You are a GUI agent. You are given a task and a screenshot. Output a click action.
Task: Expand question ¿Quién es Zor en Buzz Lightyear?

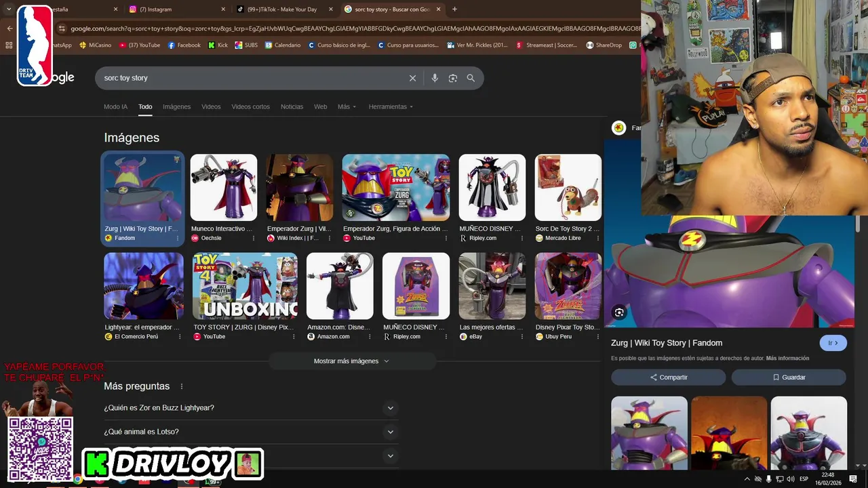(x=251, y=408)
